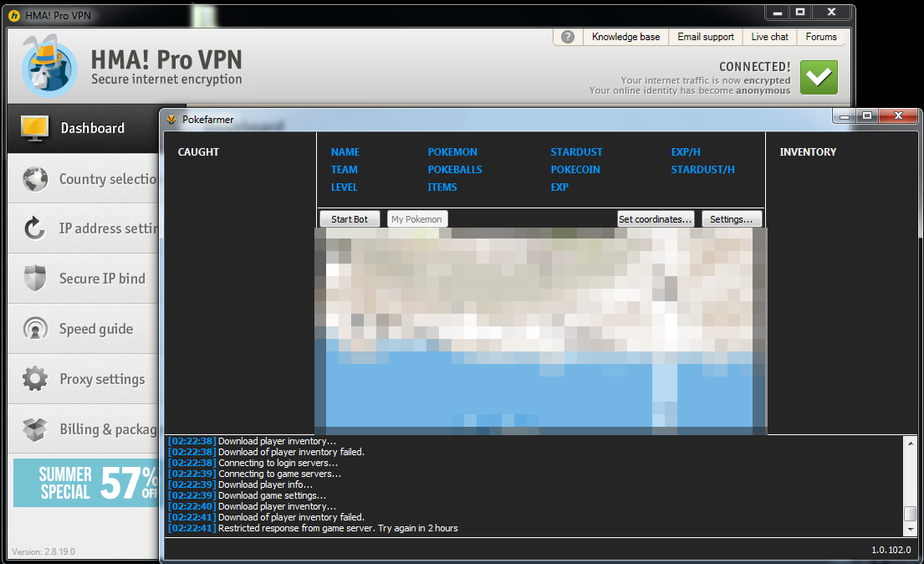Click the TEAM stat label
The height and width of the screenshot is (564, 924).
pyautogui.click(x=345, y=169)
